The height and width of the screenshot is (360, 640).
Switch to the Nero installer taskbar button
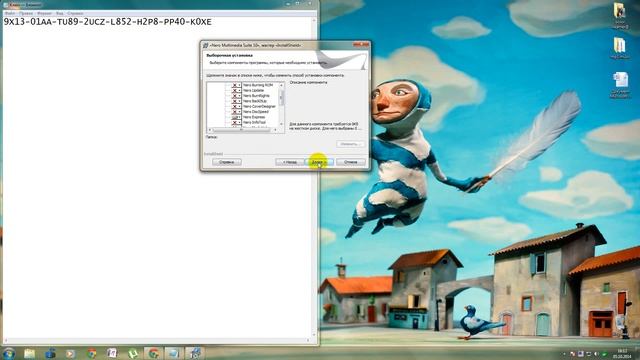pos(195,353)
